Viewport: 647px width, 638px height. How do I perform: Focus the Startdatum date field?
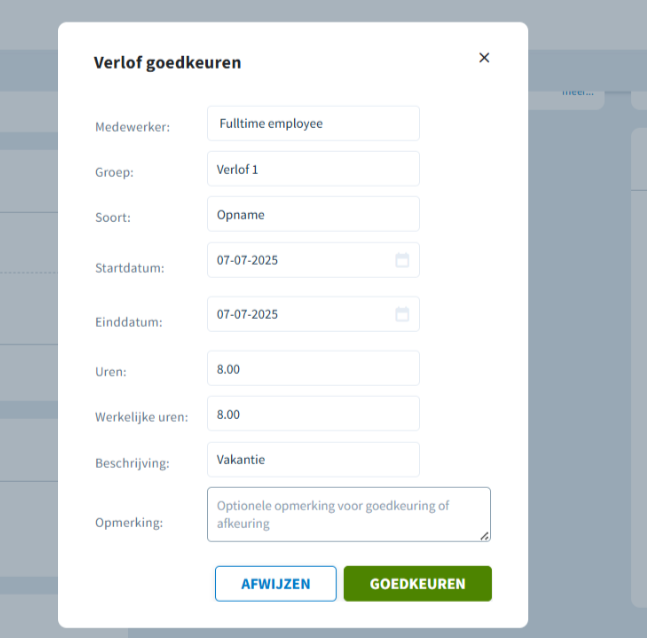pyautogui.click(x=313, y=260)
